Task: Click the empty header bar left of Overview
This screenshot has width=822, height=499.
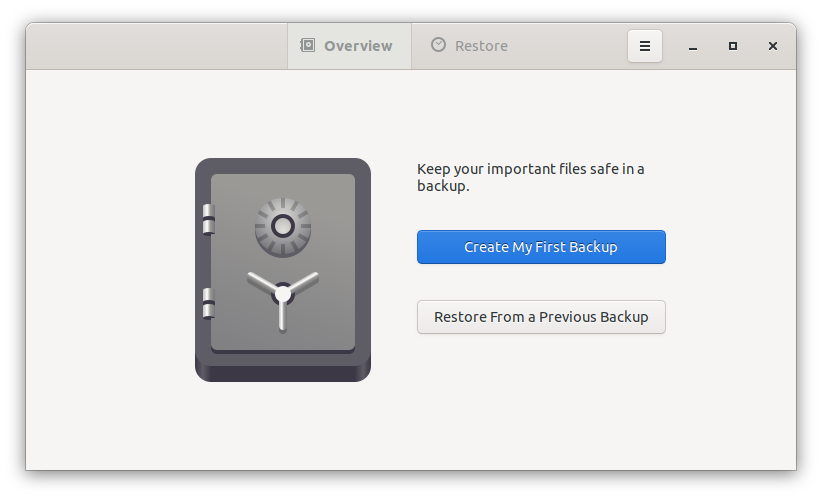Action: pyautogui.click(x=150, y=46)
